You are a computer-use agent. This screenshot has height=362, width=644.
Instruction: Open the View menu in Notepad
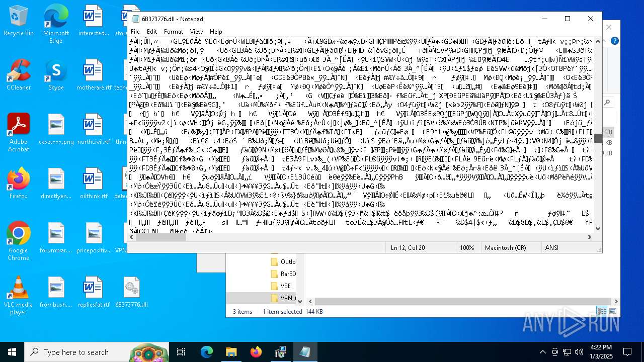coord(196,31)
